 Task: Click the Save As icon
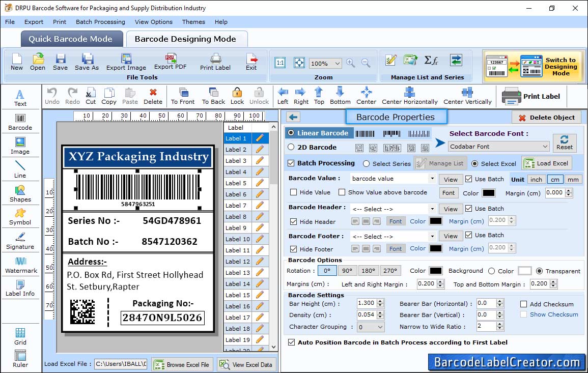click(x=87, y=62)
